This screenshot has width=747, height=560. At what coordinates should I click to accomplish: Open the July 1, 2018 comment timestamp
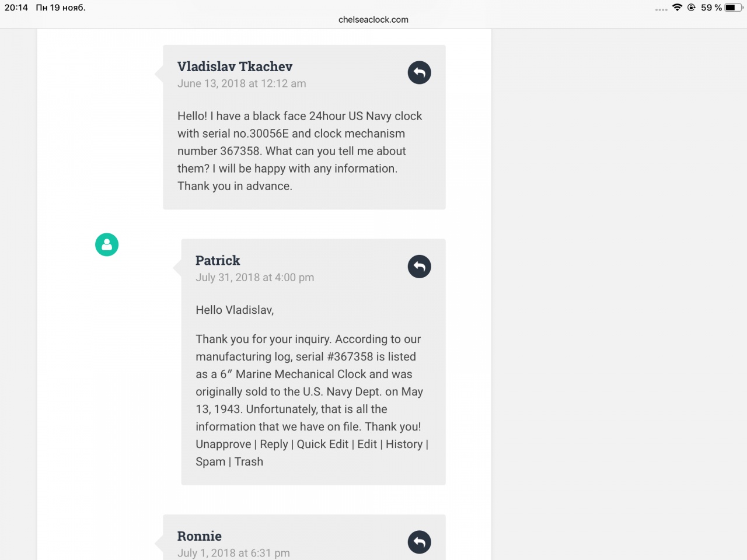click(x=233, y=553)
